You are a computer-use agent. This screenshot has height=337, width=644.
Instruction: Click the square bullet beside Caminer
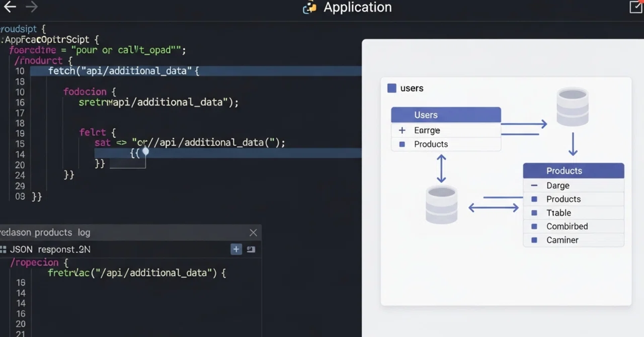coord(534,240)
